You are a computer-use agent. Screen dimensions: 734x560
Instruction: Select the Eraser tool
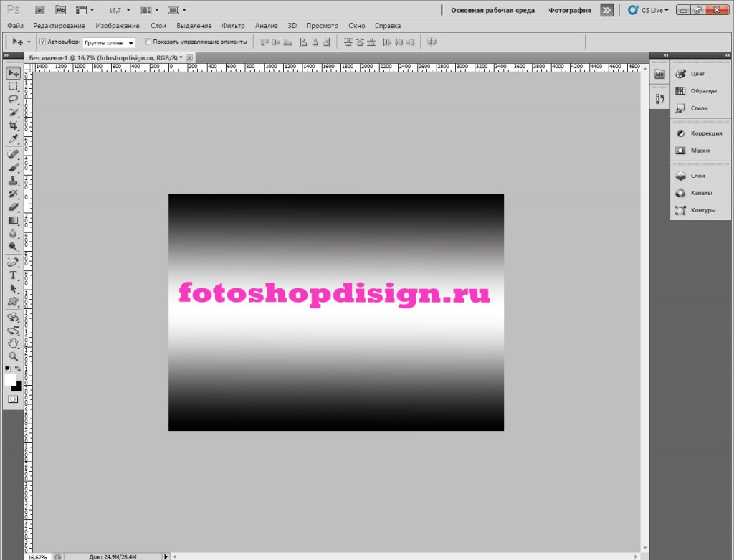click(x=13, y=207)
